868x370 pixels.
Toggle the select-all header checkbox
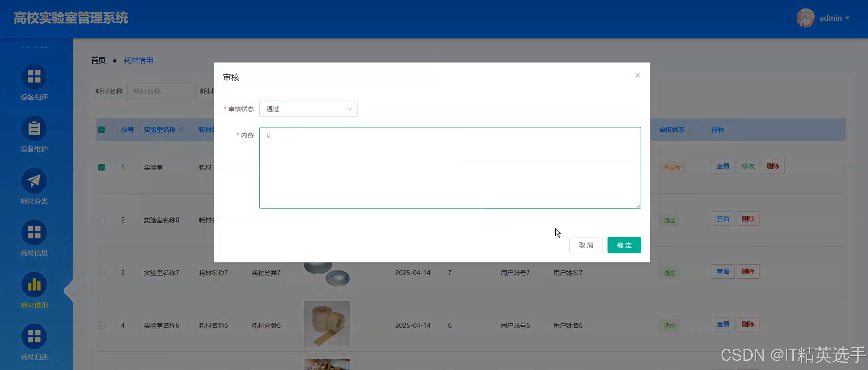(x=101, y=130)
